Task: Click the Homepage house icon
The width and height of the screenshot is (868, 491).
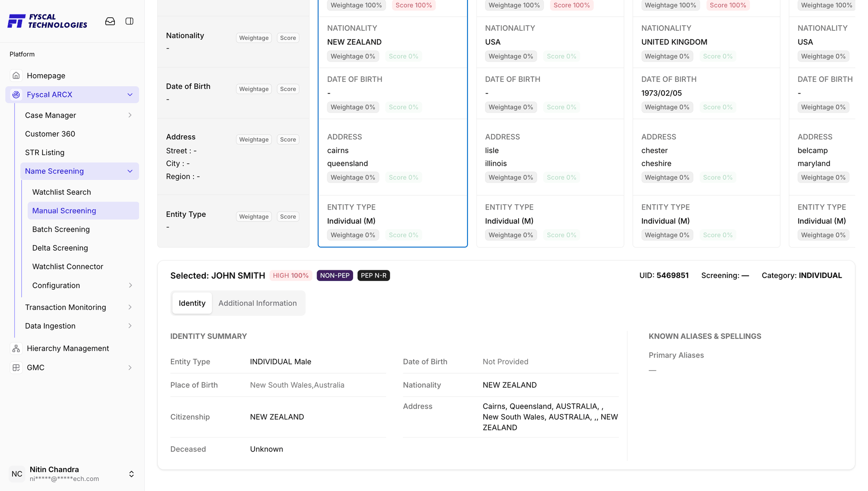Action: [16, 76]
